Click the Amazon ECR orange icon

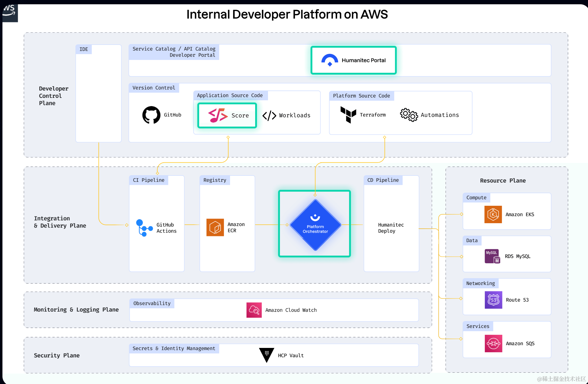[215, 227]
